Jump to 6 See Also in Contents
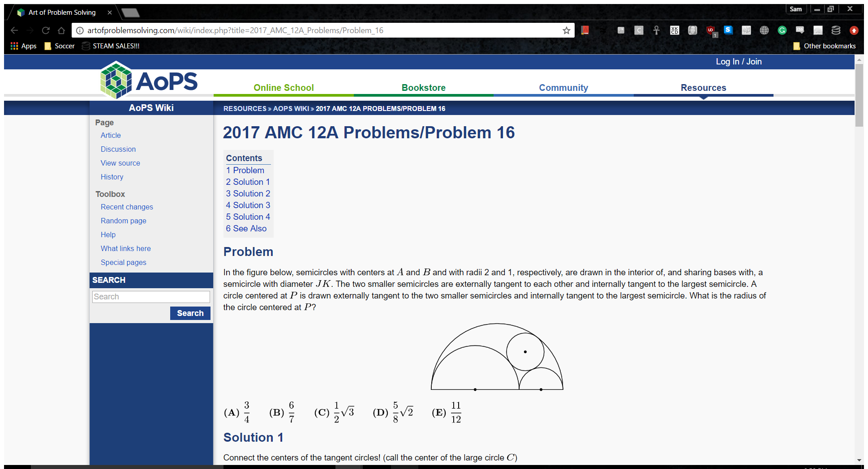The width and height of the screenshot is (868, 469). [246, 228]
